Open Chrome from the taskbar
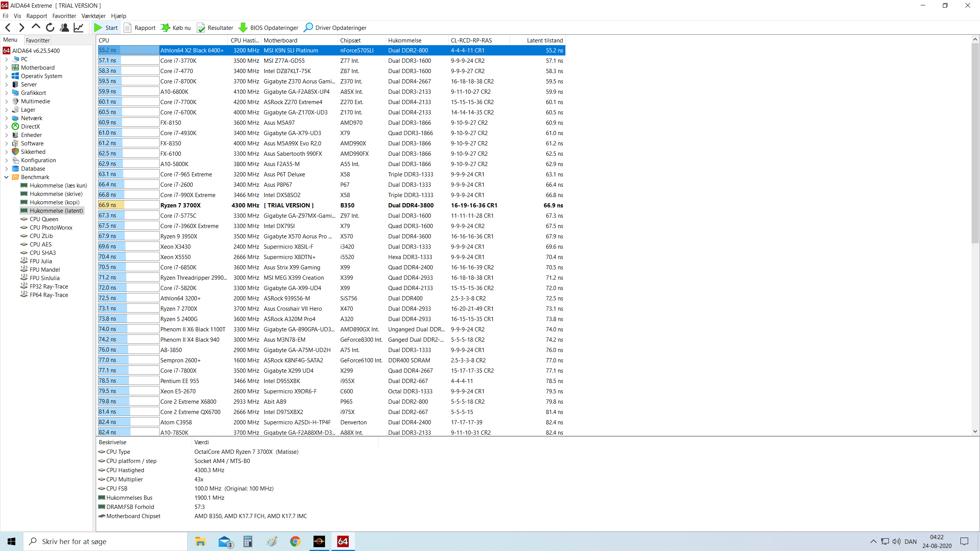 (x=295, y=541)
